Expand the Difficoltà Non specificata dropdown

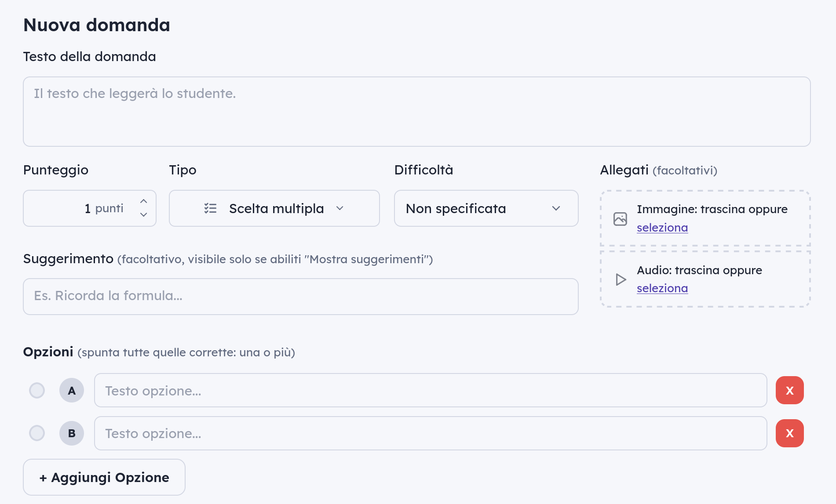tap(486, 208)
